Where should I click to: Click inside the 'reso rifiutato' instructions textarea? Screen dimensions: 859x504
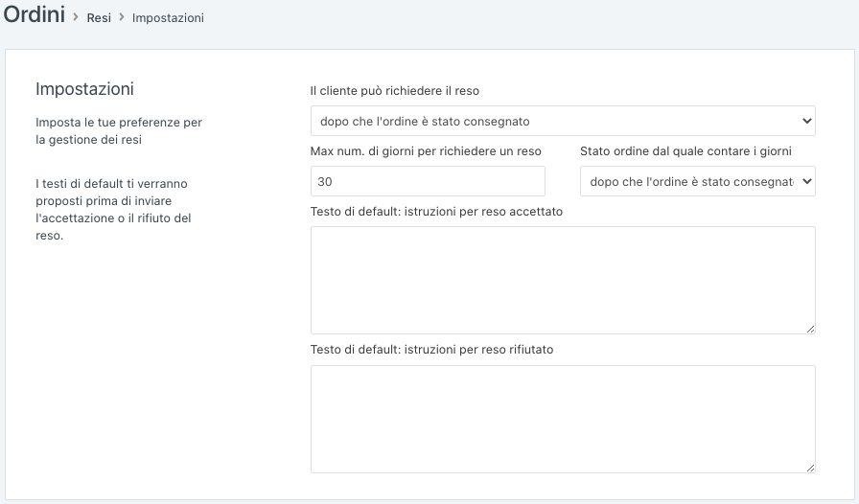(562, 419)
